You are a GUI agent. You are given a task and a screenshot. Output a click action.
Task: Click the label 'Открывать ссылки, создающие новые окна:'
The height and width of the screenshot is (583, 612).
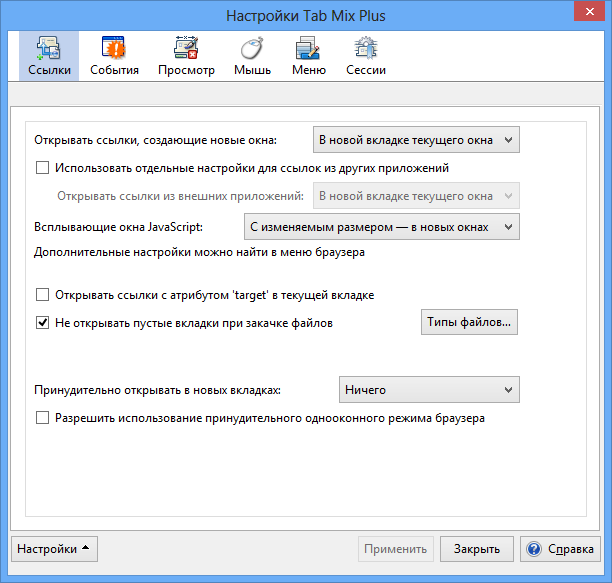(x=155, y=140)
